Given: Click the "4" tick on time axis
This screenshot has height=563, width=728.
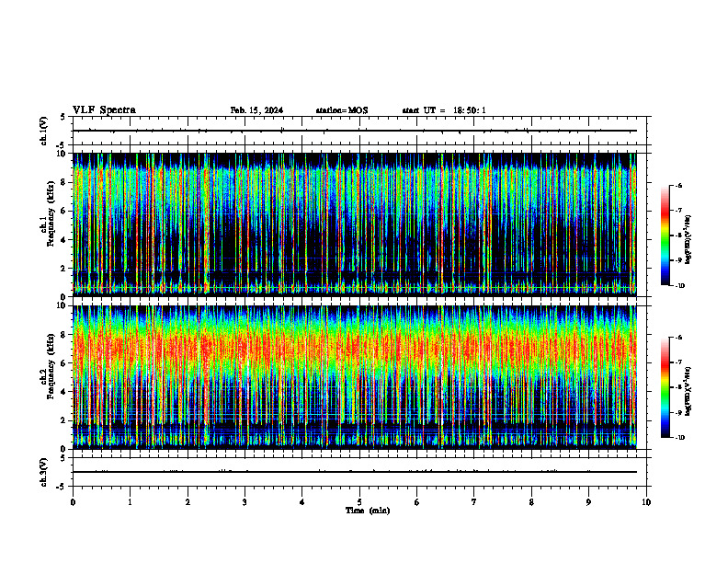Looking at the screenshot, I should [302, 502].
